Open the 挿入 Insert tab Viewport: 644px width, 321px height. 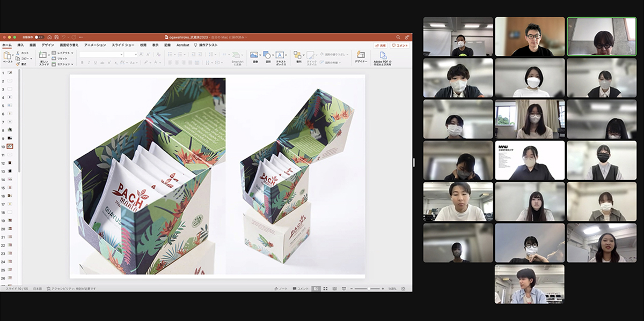pos(20,46)
